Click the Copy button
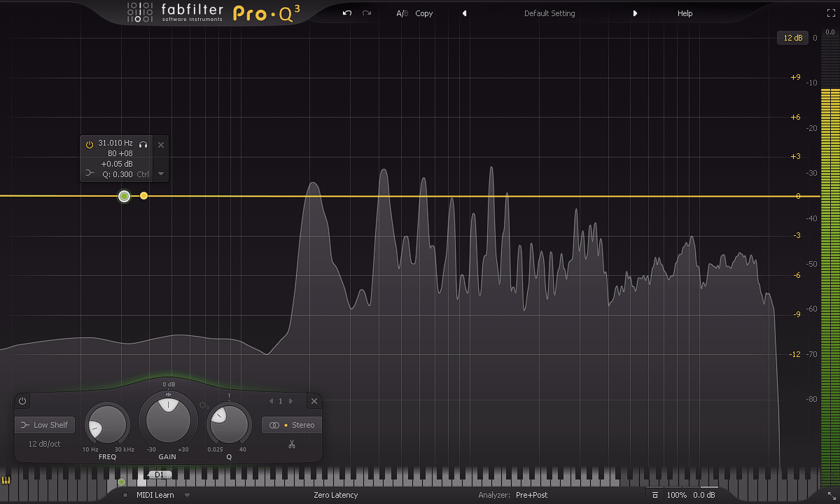The height and width of the screenshot is (504, 840). 423,13
